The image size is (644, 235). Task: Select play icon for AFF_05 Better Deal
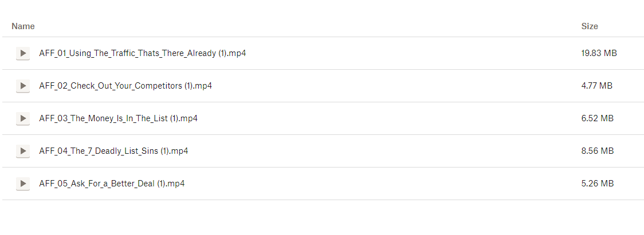click(23, 184)
